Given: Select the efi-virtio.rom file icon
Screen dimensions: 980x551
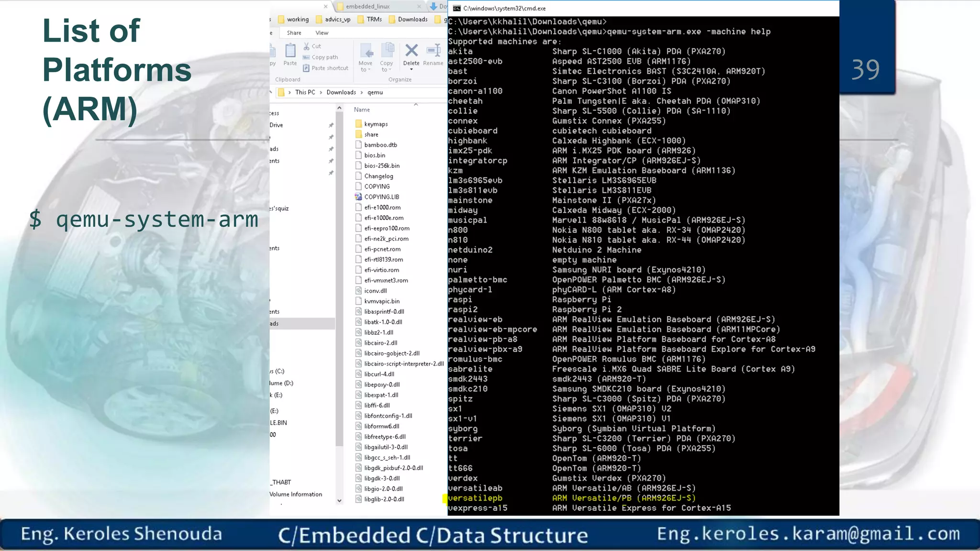Looking at the screenshot, I should (x=359, y=270).
